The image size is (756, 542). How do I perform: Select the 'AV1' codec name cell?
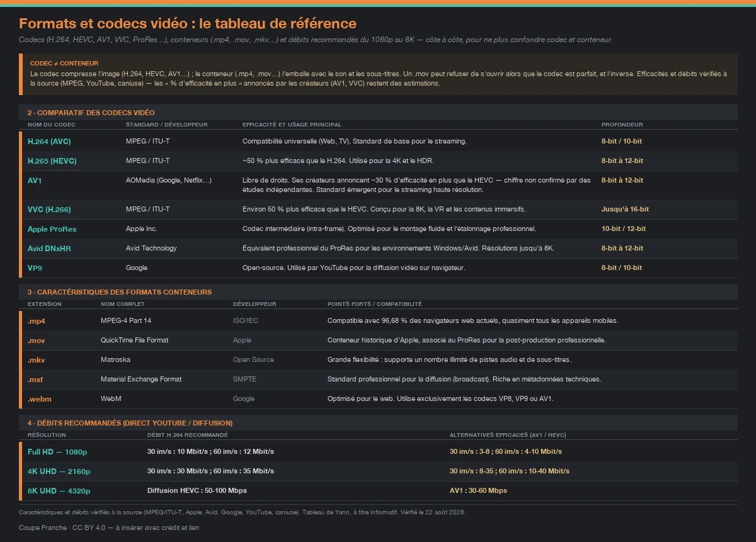tap(35, 181)
